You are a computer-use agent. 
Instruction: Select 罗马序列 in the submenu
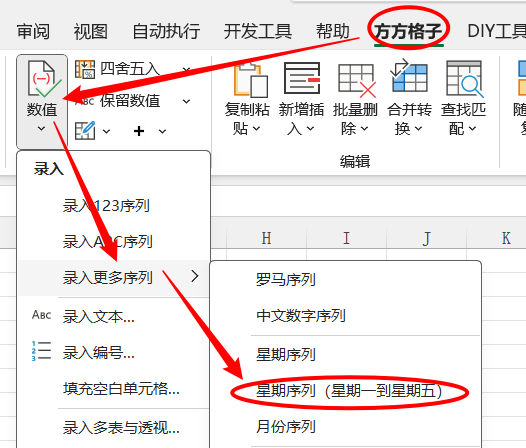pyautogui.click(x=285, y=279)
